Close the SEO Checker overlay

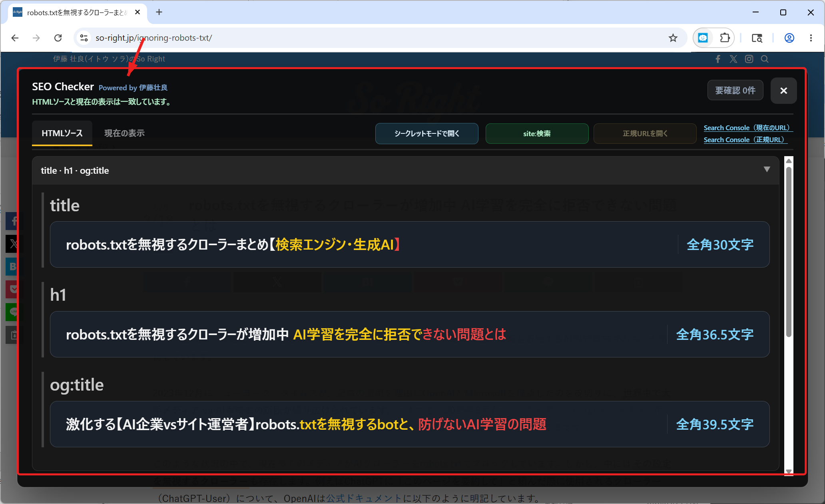783,91
